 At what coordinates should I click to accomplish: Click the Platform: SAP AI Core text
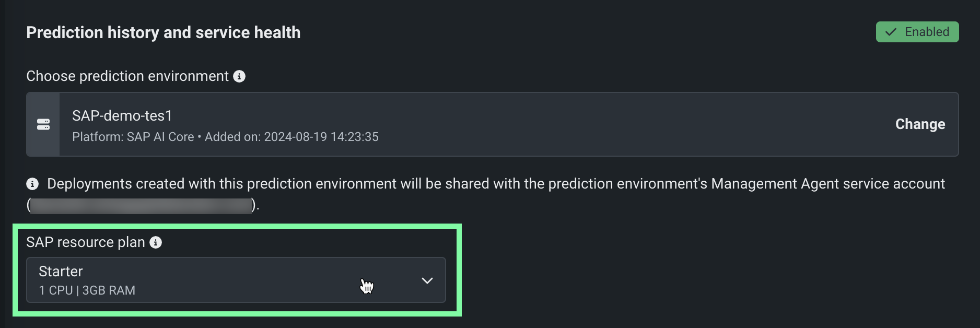pyautogui.click(x=133, y=137)
